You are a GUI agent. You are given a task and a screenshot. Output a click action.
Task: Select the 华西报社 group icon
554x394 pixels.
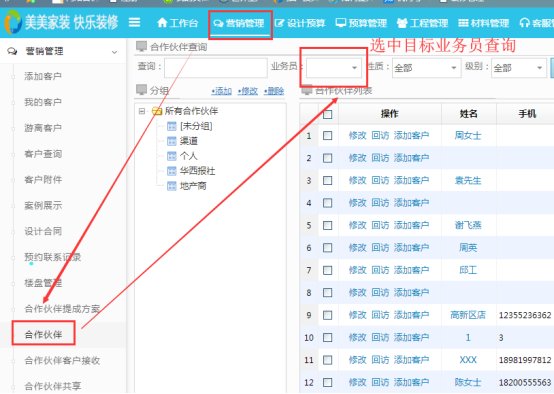(x=171, y=171)
